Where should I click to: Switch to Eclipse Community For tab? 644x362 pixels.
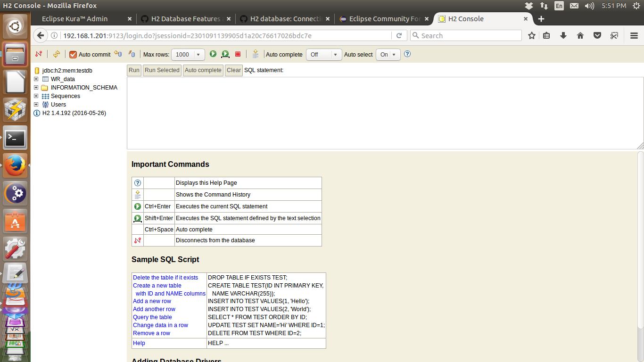coord(384,19)
